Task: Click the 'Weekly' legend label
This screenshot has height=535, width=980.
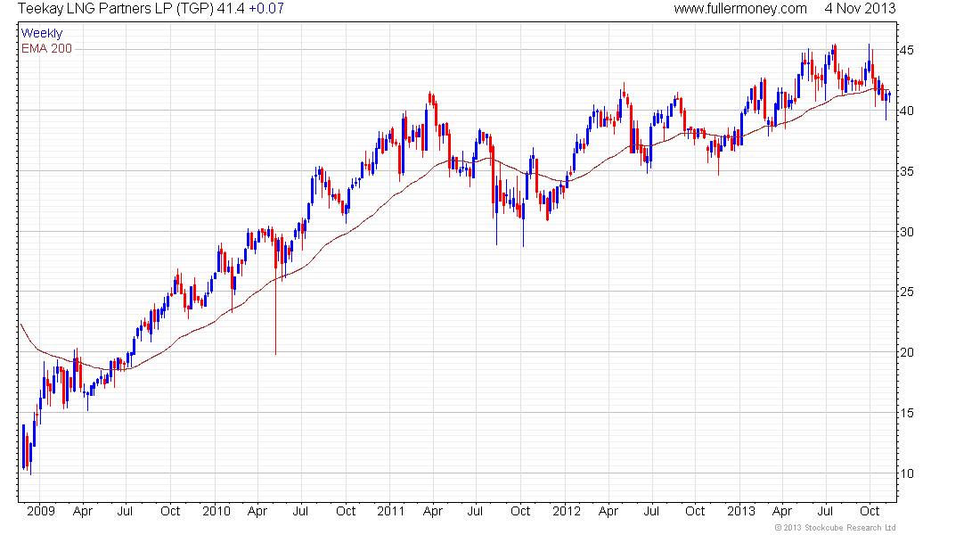Action: pyautogui.click(x=42, y=33)
